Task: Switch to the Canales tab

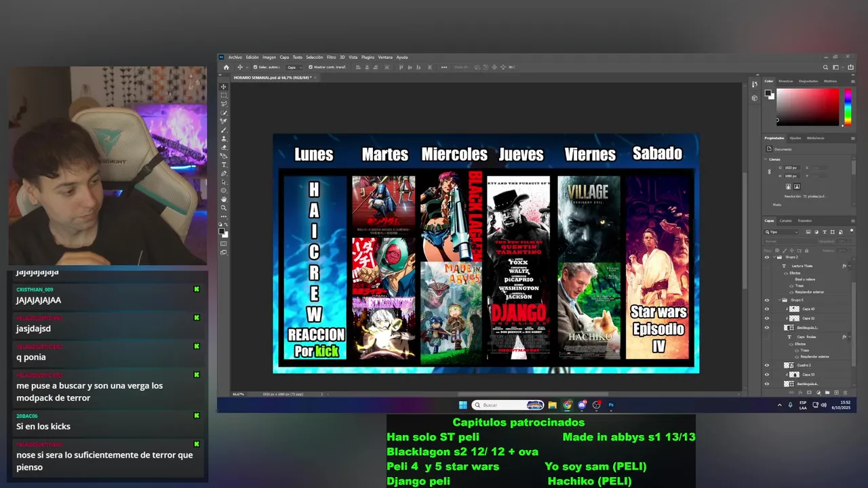Action: (x=785, y=220)
